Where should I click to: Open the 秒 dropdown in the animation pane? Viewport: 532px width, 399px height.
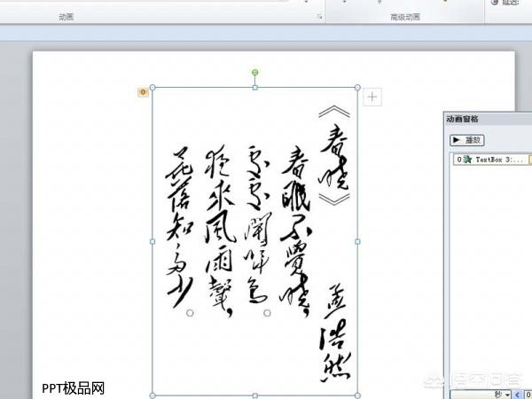click(x=481, y=395)
